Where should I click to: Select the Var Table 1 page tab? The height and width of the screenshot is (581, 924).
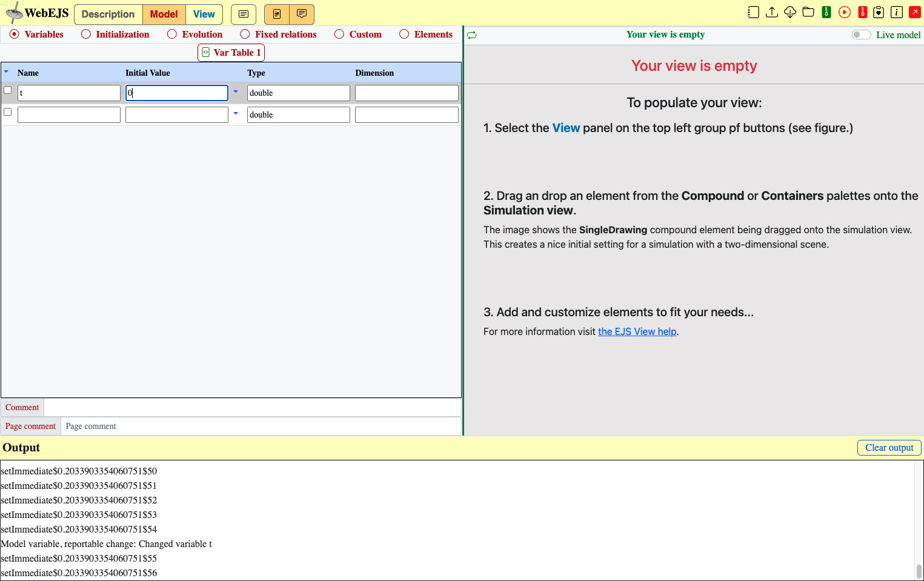231,53
